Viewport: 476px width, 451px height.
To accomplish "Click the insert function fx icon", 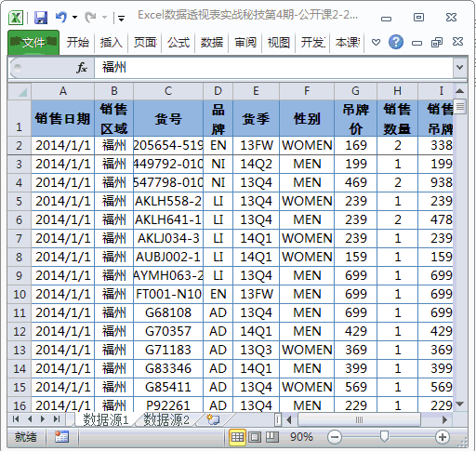I will pos(82,68).
